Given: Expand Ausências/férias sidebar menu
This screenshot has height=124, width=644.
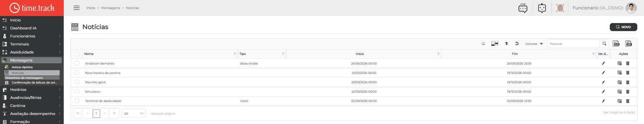Looking at the screenshot, I should pyautogui.click(x=32, y=98).
